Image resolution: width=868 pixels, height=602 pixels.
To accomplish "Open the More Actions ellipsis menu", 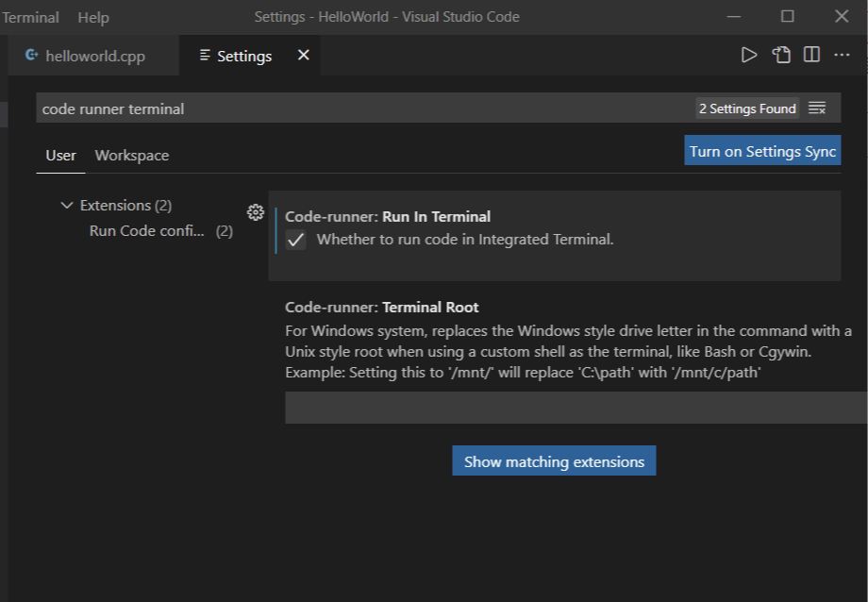I will click(842, 55).
